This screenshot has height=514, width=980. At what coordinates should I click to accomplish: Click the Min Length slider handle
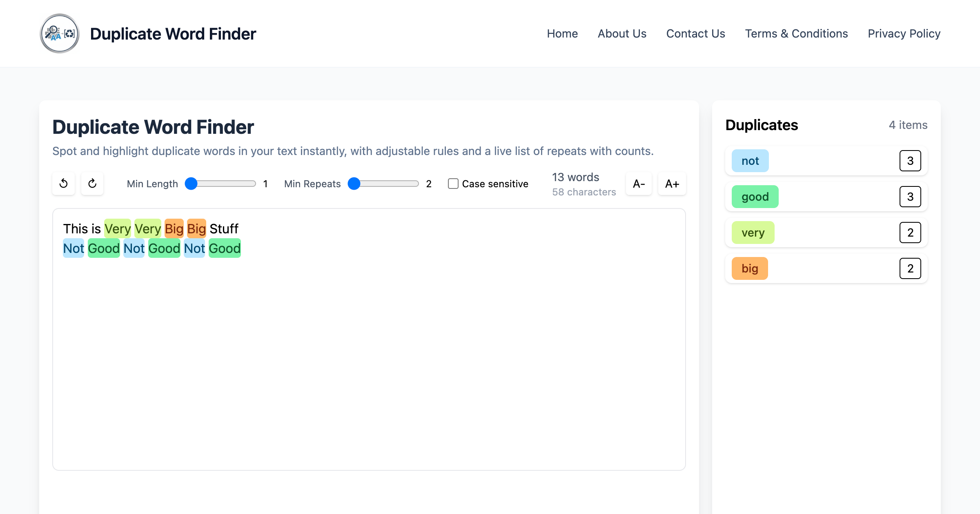pyautogui.click(x=191, y=184)
